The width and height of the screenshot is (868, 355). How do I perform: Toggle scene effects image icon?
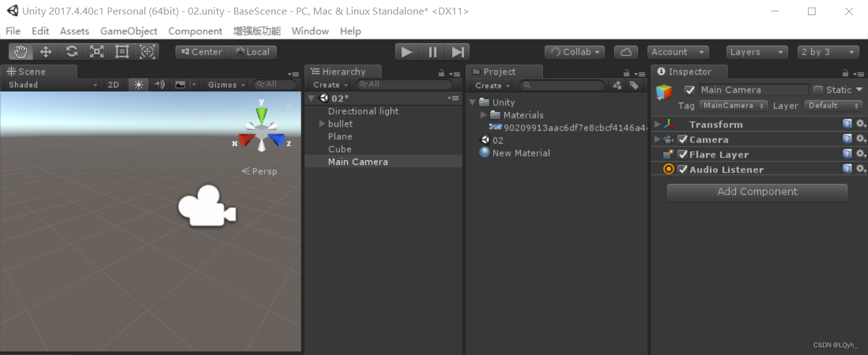pos(180,85)
